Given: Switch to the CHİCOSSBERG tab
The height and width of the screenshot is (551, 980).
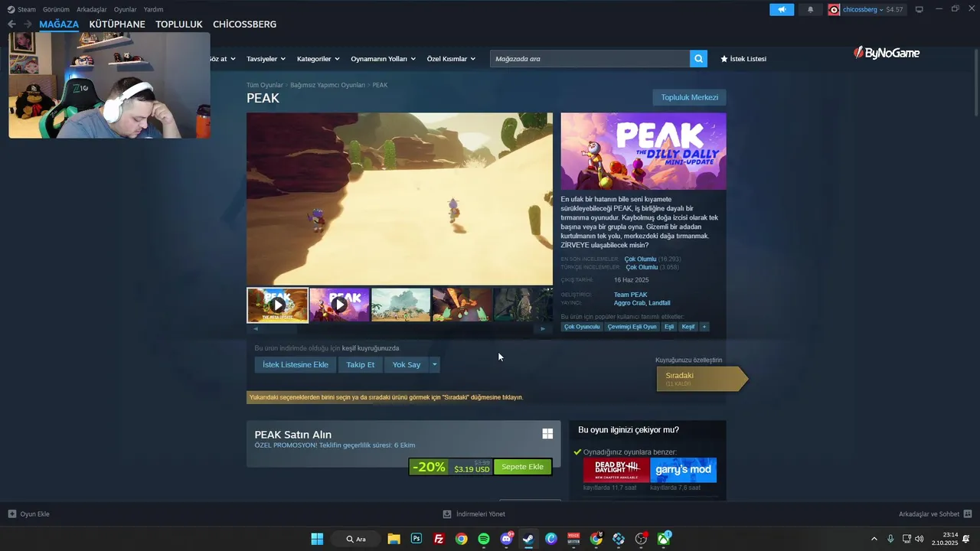Looking at the screenshot, I should pos(245,24).
